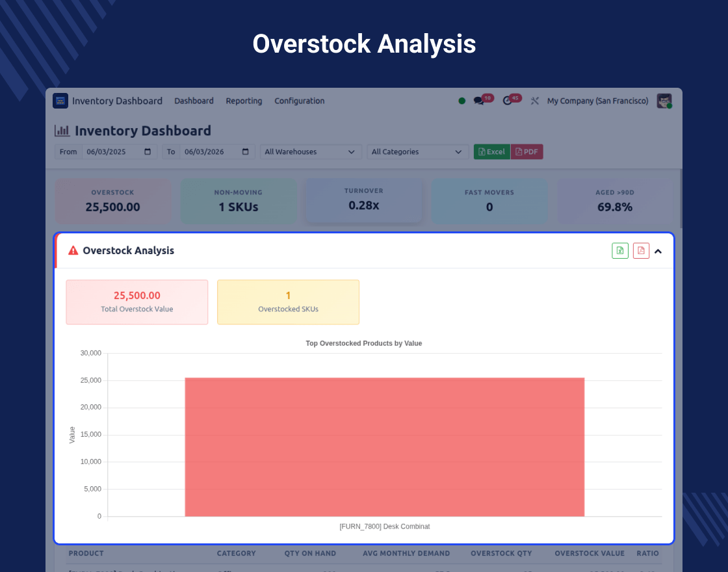Click the Total Overstock Value tile

point(137,302)
